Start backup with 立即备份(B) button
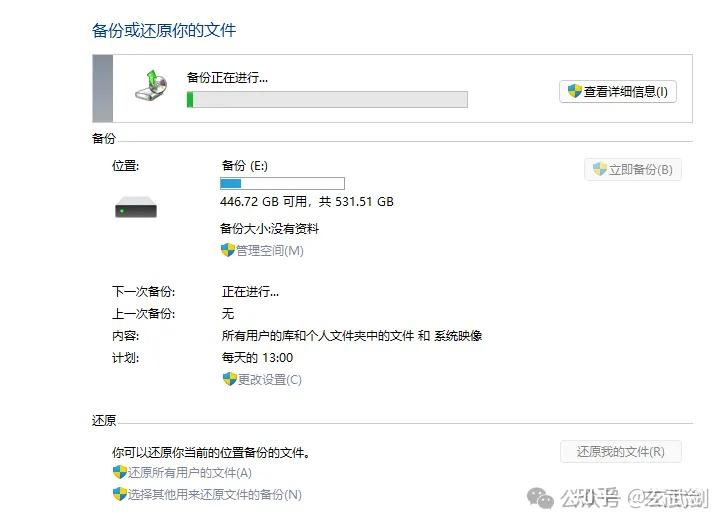727x528 pixels. tap(632, 170)
